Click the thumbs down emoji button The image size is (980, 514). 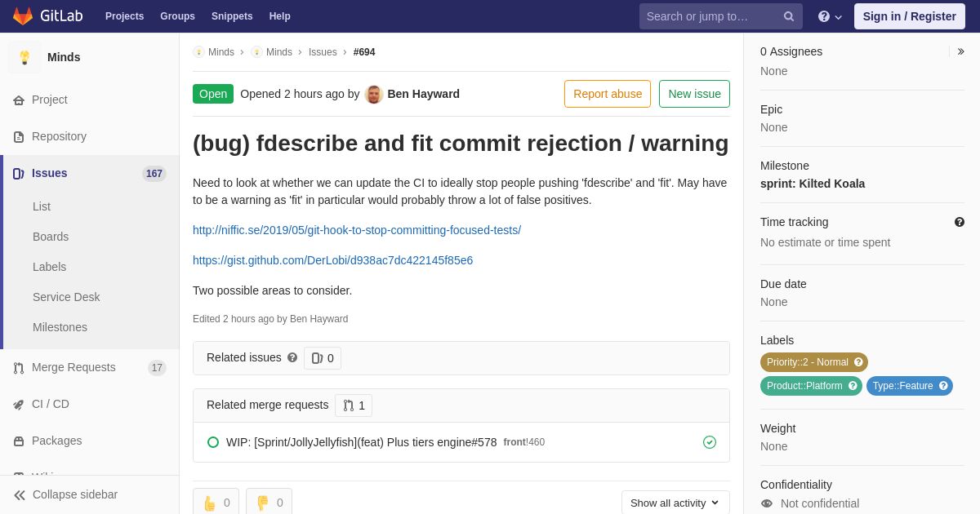coord(269,503)
